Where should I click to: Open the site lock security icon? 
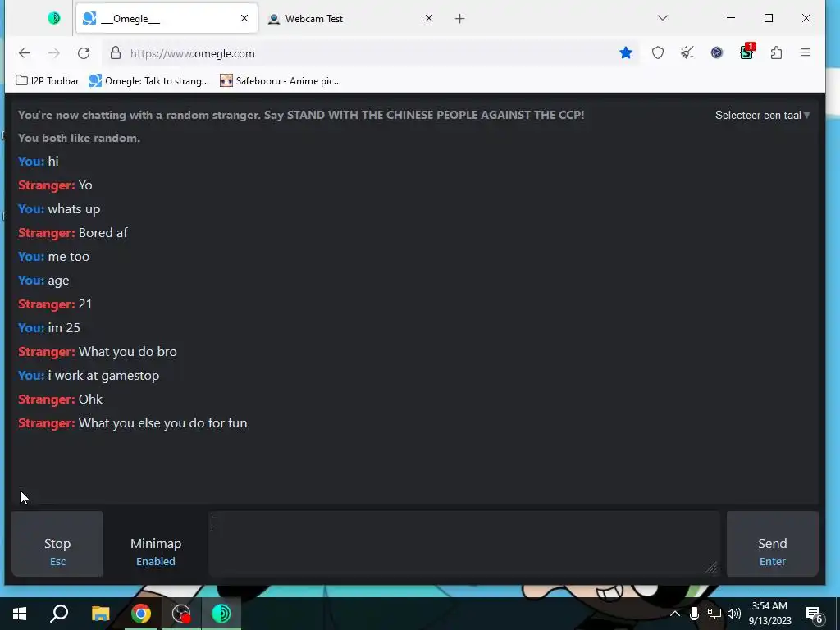(116, 53)
